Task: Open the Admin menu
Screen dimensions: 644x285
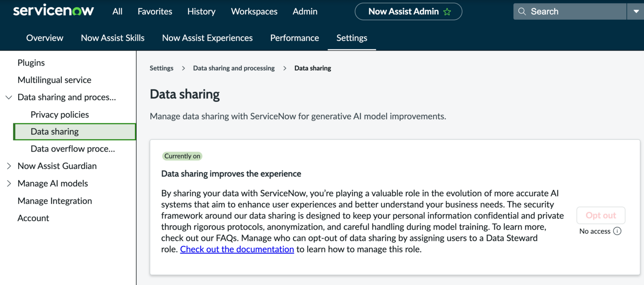Action: pyautogui.click(x=305, y=11)
